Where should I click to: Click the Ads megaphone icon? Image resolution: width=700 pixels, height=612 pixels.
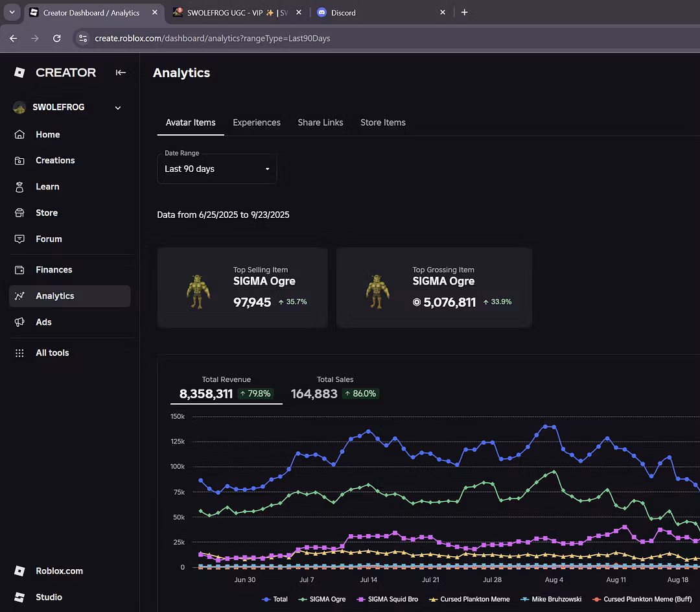[19, 322]
